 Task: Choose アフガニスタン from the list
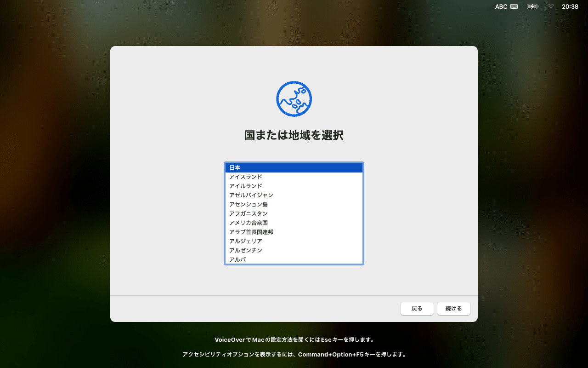tap(294, 214)
